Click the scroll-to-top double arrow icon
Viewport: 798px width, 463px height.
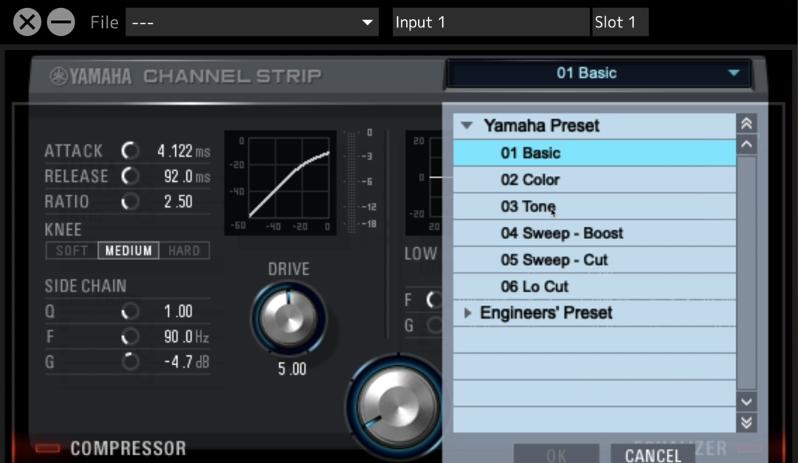(x=747, y=124)
